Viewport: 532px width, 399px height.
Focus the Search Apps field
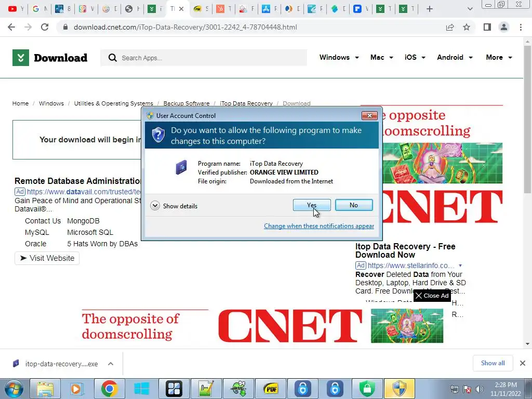point(204,58)
